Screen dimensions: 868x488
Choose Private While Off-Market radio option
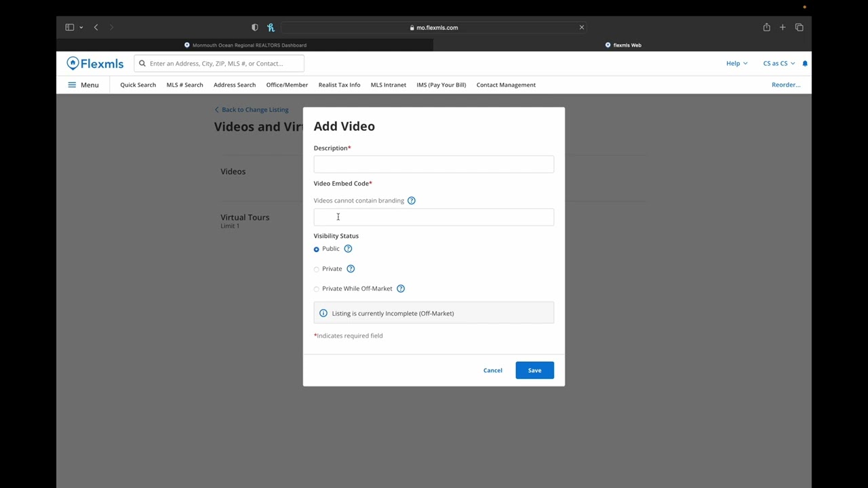[x=316, y=289]
